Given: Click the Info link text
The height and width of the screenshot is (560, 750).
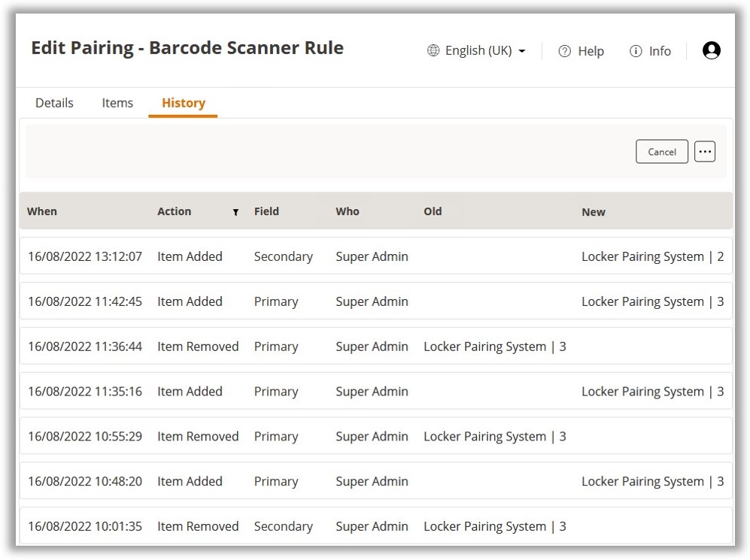Looking at the screenshot, I should click(x=660, y=51).
